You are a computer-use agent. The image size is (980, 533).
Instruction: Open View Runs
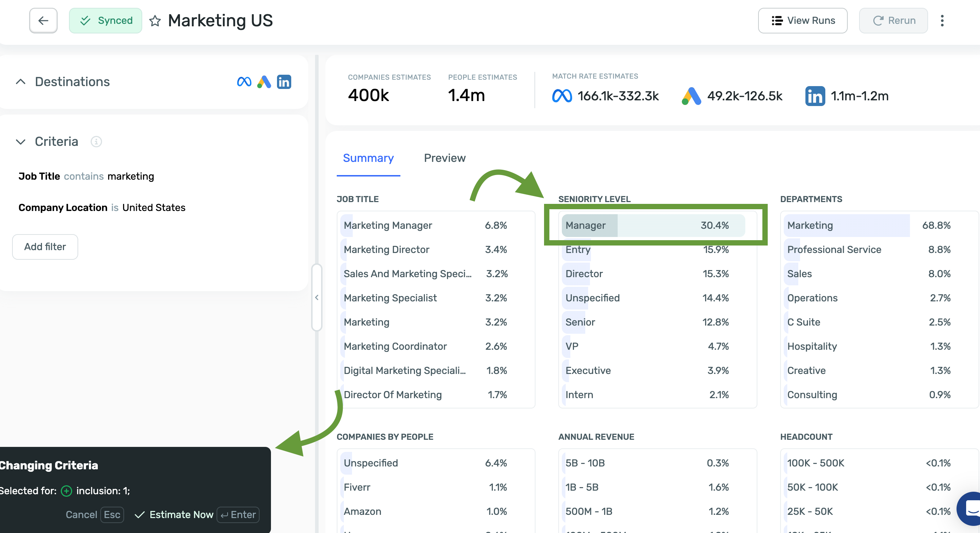803,21
